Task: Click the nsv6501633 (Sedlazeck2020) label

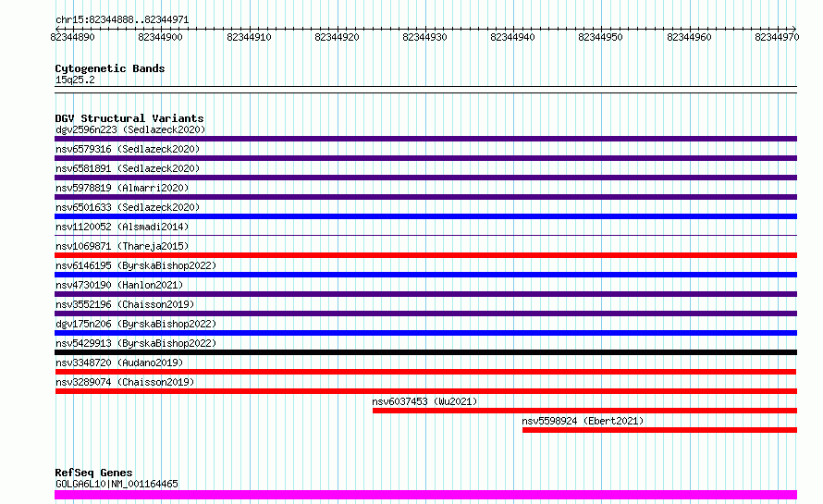Action: tap(128, 207)
